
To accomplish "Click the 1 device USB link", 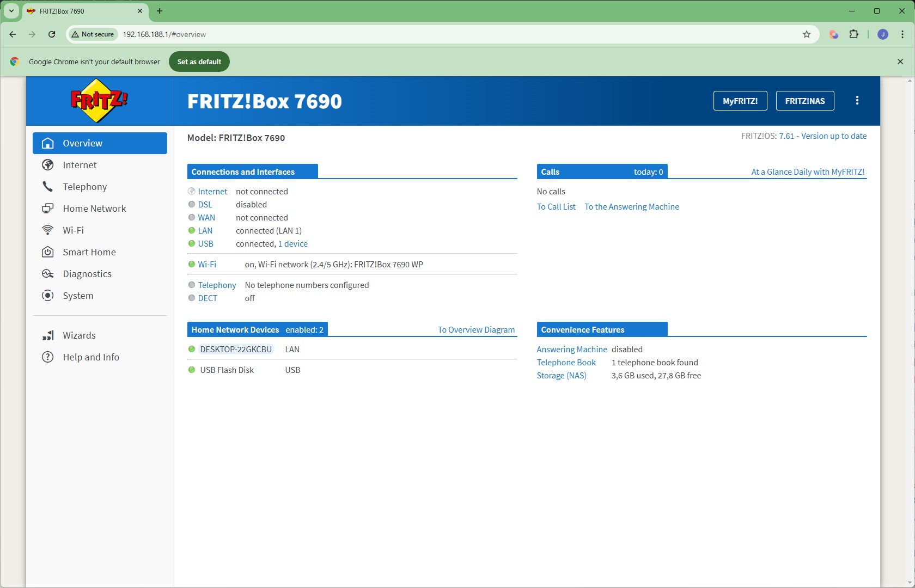I will [x=293, y=244].
